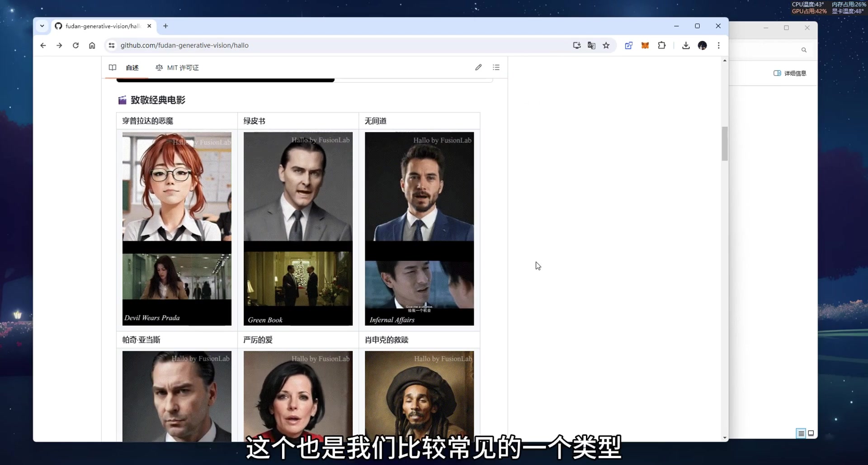Open the video thumbnail under 帕奇·亚当斯
Screen dimensions: 868x465
177,396
